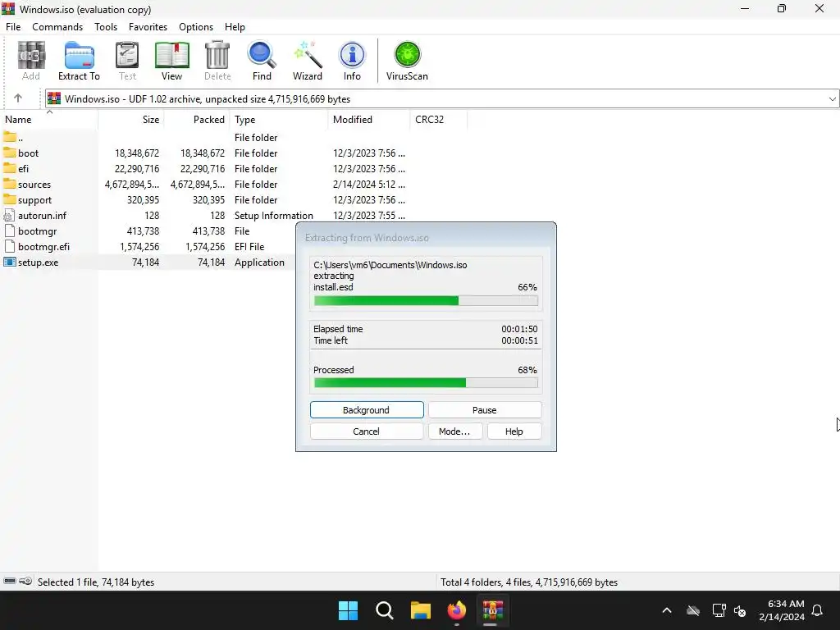The width and height of the screenshot is (840, 630).
Task: Launch the Wizard tool
Action: point(308,61)
